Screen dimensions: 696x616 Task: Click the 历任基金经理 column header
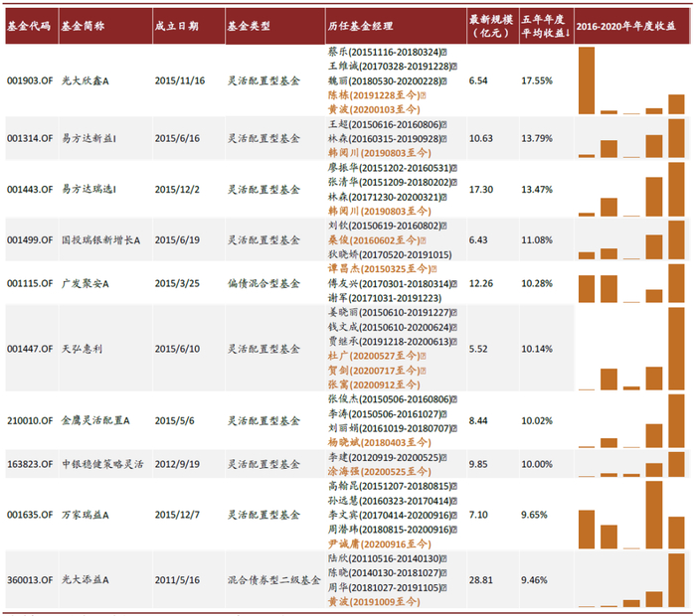pos(360,26)
